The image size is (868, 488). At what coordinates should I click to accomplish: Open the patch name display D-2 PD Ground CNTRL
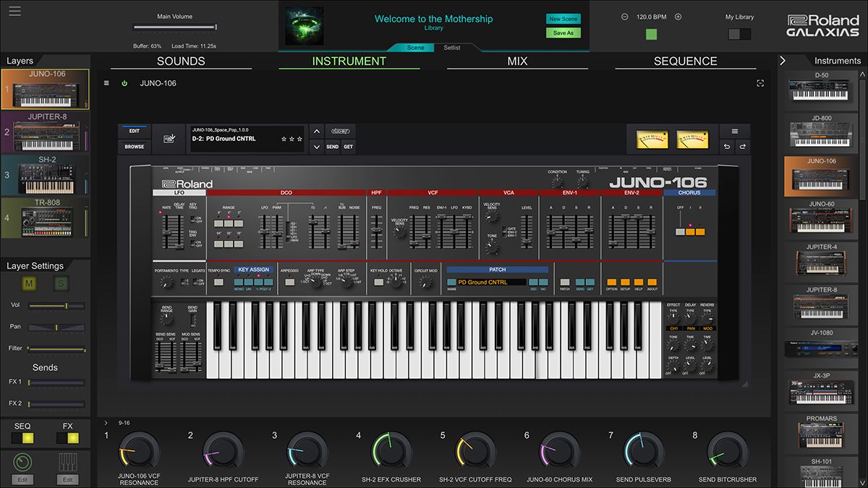pyautogui.click(x=246, y=139)
